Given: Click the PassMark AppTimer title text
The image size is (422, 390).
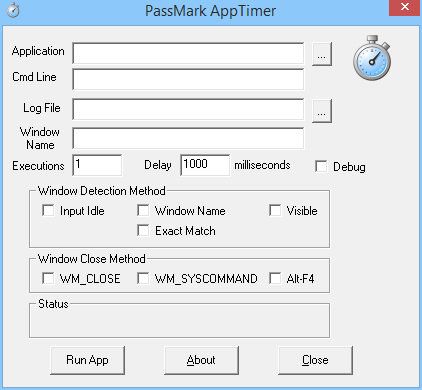Looking at the screenshot, I should 210,11.
